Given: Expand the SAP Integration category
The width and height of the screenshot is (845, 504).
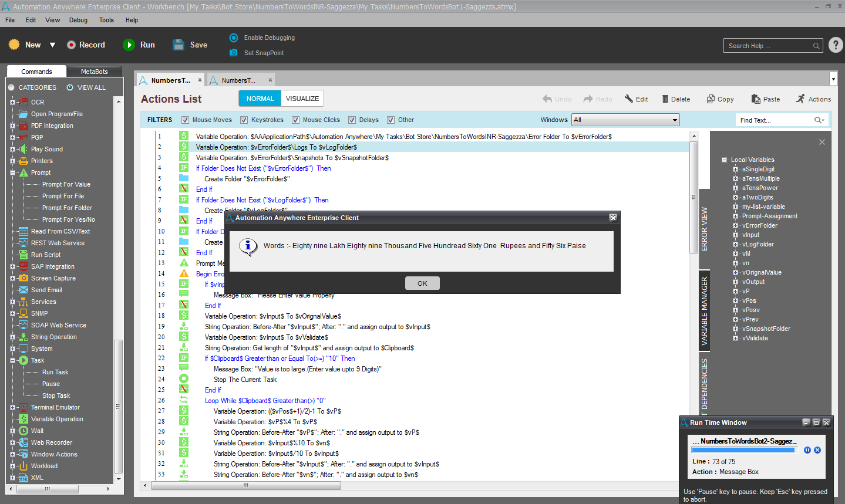Looking at the screenshot, I should [x=13, y=267].
